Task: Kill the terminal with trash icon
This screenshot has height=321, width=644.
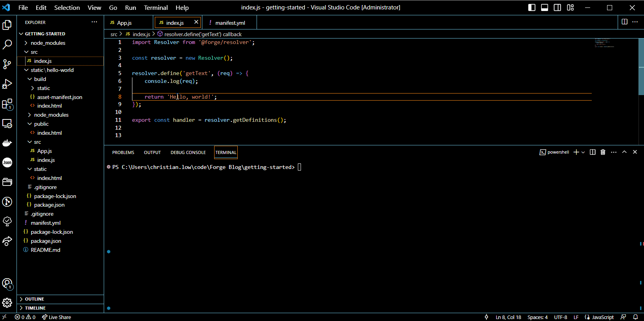Action: coord(603,152)
